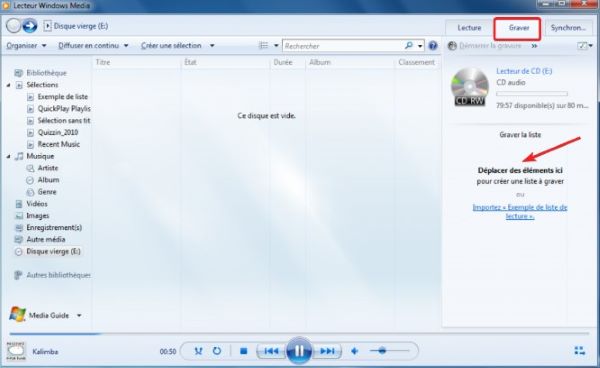Open the QuickPlay Playlist entry
This screenshot has height=368, width=600.
click(x=64, y=109)
